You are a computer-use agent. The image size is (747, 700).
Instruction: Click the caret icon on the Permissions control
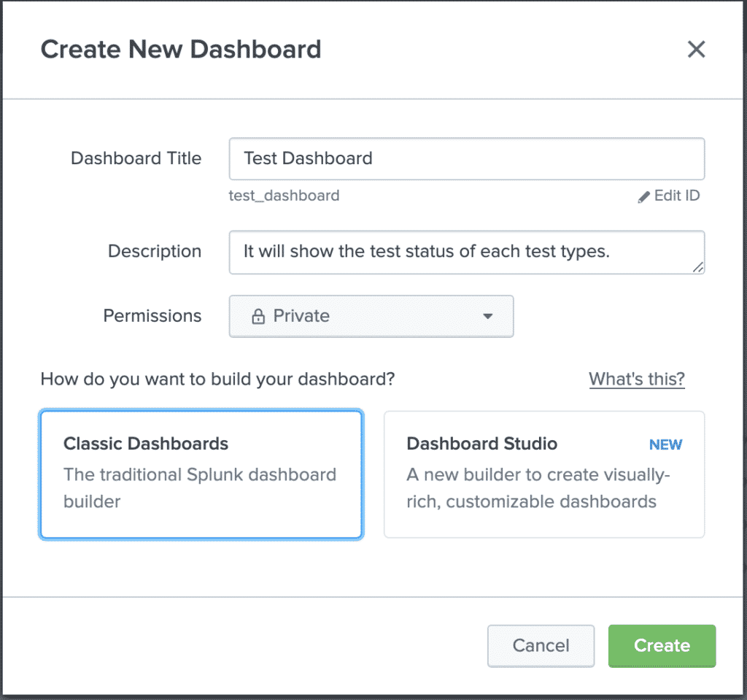click(x=489, y=316)
